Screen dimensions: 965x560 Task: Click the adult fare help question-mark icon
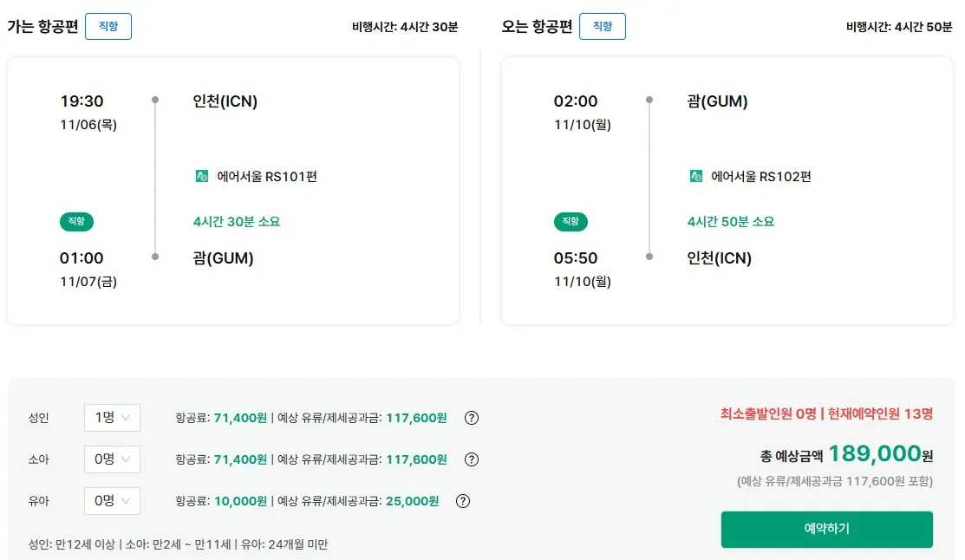[472, 418]
